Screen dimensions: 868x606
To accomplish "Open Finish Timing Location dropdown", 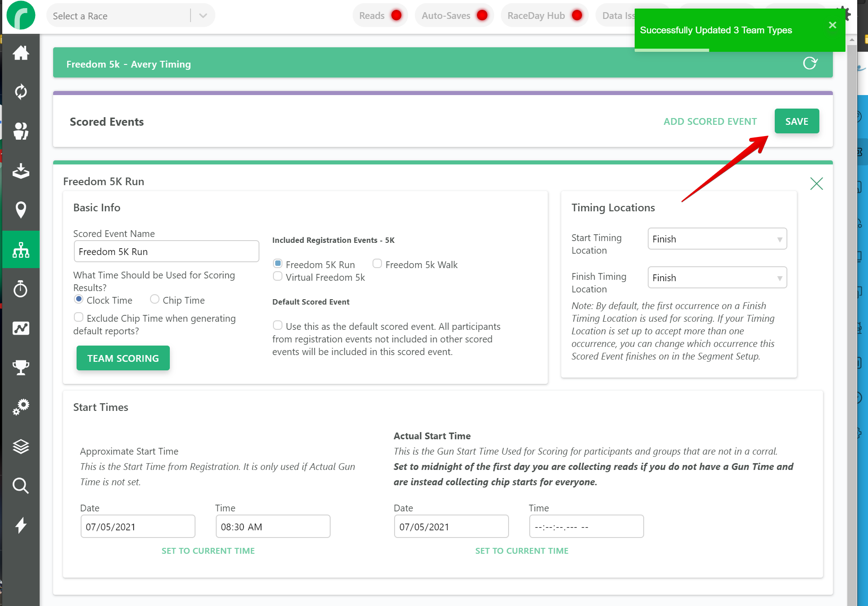I will pyautogui.click(x=717, y=278).
